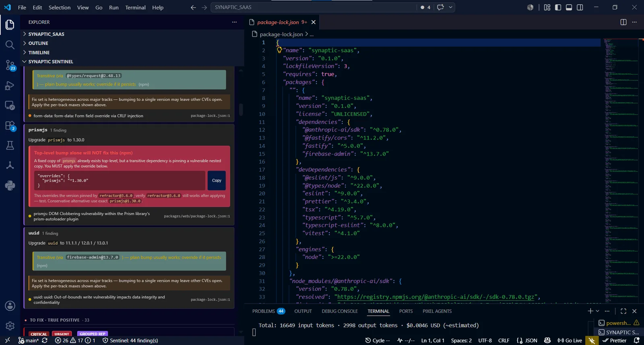This screenshot has width=644, height=345.
Task: Click Sentinel: 44 finding(s) in status bar
Action: point(130,340)
